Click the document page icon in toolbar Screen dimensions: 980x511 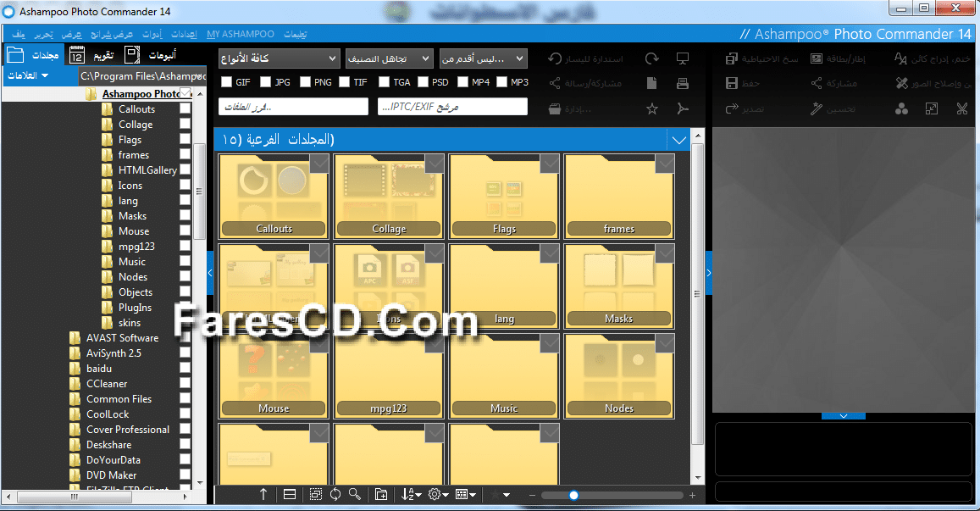tap(651, 82)
